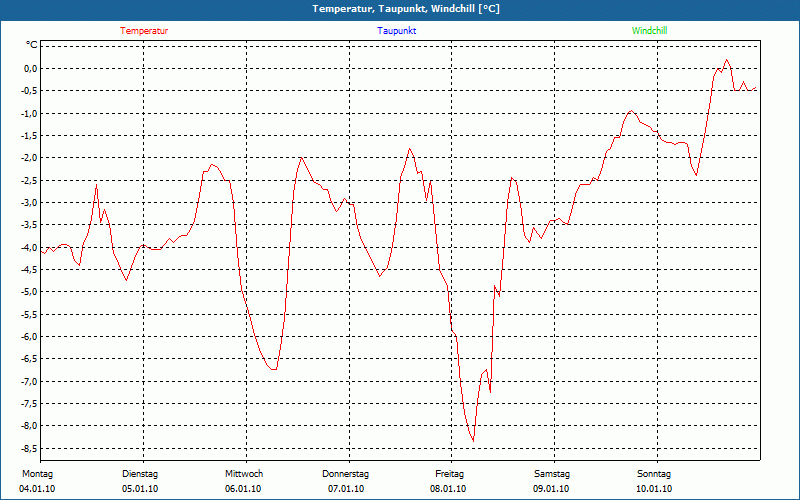Click the Samstag day label
The height and width of the screenshot is (500, 800).
pyautogui.click(x=552, y=474)
